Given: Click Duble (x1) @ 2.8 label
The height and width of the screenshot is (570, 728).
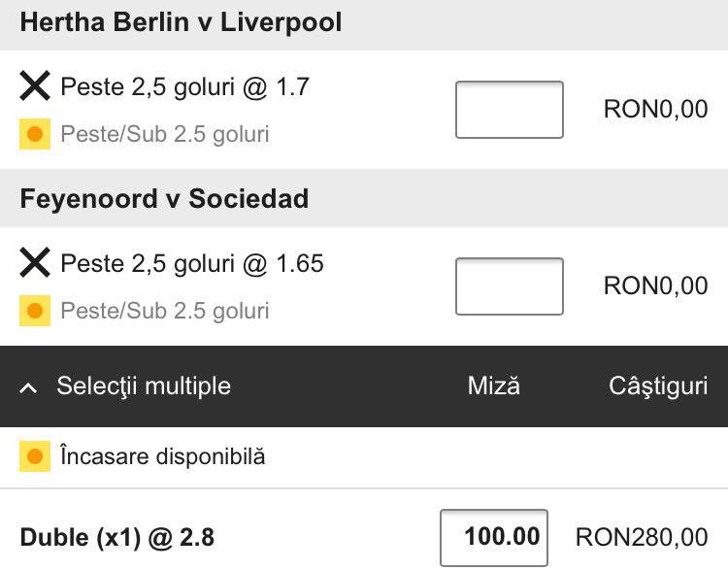Looking at the screenshot, I should coord(117,538).
